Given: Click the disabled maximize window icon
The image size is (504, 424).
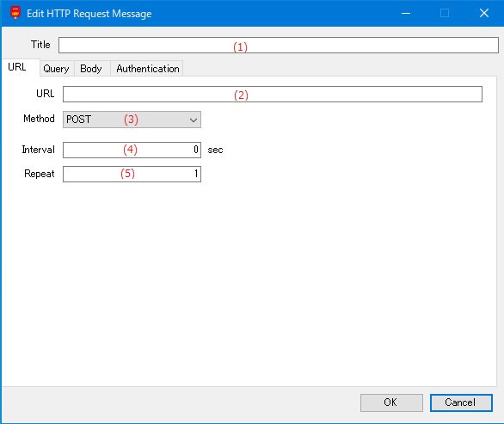Looking at the screenshot, I should (x=445, y=13).
